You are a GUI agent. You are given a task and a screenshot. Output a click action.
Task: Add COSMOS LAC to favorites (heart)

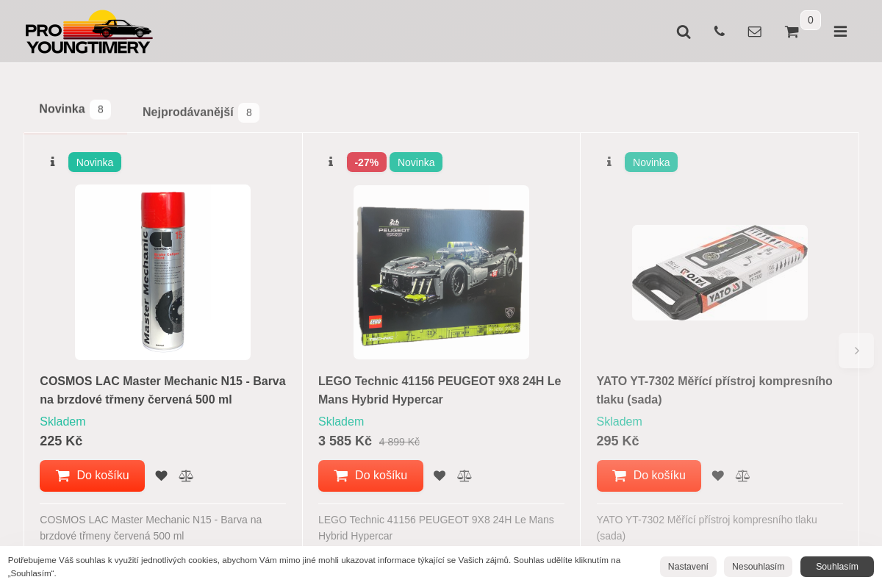pos(161,476)
